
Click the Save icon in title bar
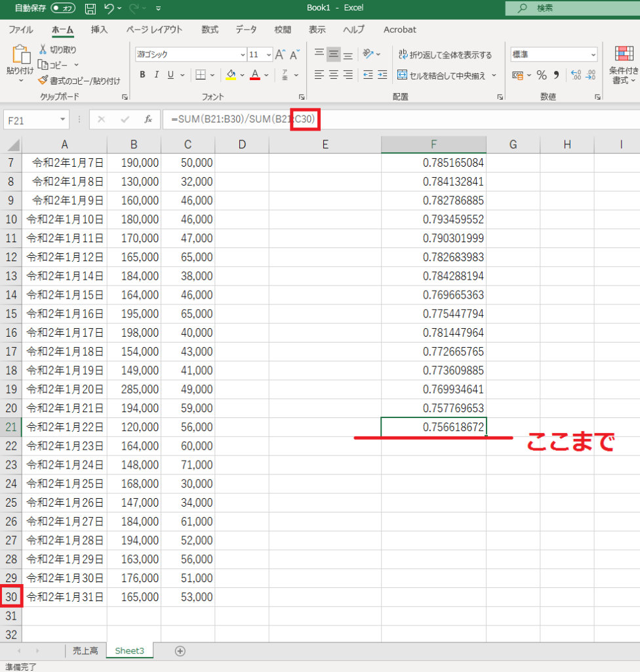click(x=90, y=9)
